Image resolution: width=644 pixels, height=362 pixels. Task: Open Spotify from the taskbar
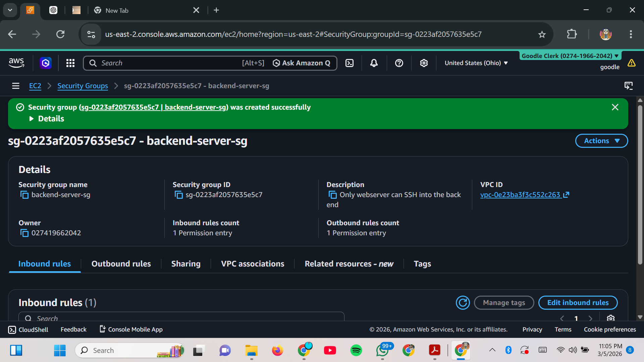coord(356,350)
